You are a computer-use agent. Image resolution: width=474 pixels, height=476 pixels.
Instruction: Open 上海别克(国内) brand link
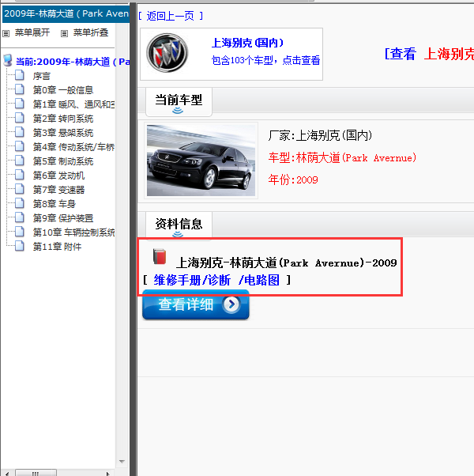247,43
